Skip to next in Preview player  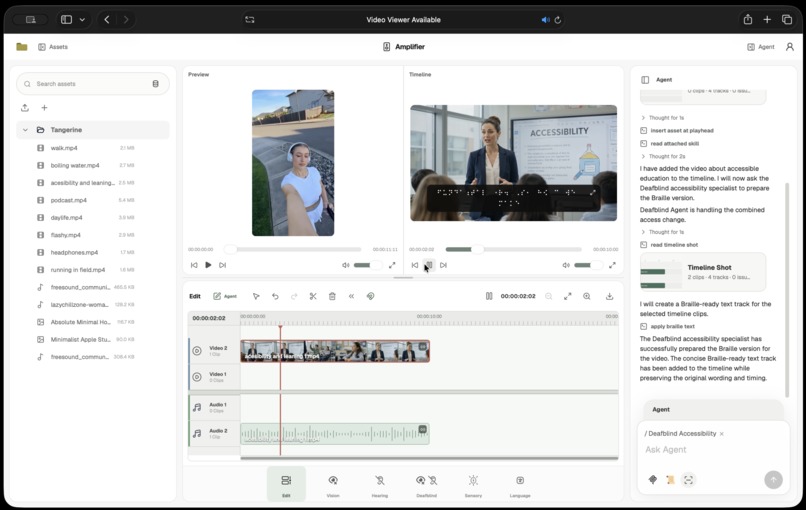[x=223, y=265]
